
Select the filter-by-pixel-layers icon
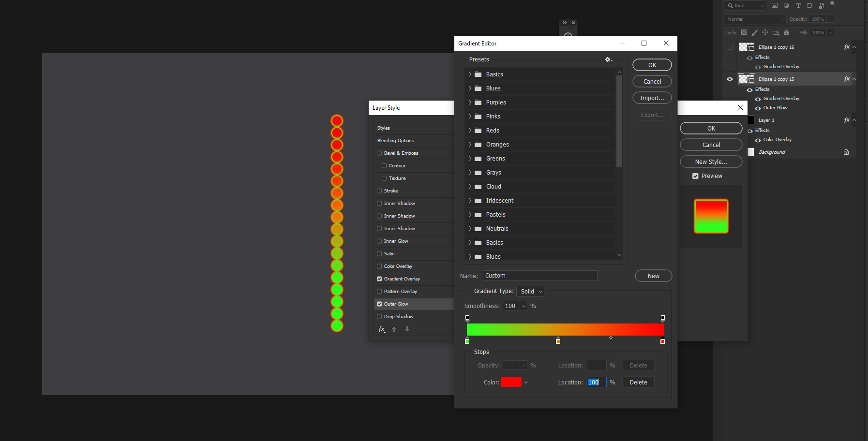(x=775, y=5)
